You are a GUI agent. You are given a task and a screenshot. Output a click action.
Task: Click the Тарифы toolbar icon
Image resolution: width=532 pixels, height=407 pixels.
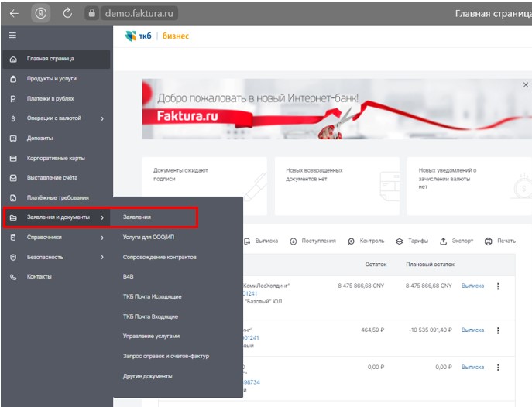pyautogui.click(x=400, y=241)
